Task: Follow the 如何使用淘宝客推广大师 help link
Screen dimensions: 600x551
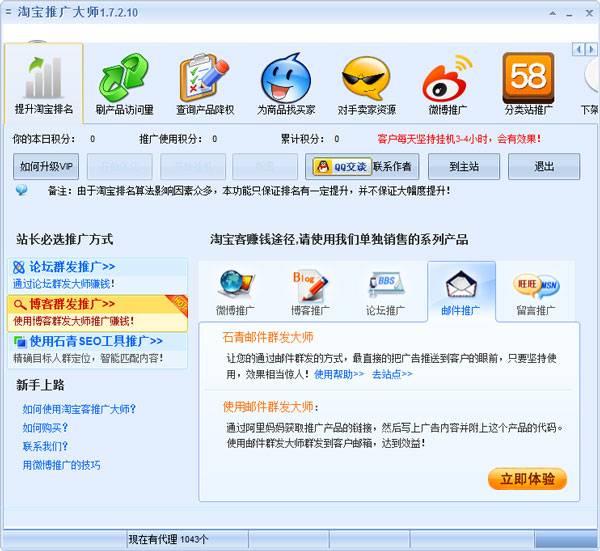Action: [79, 408]
